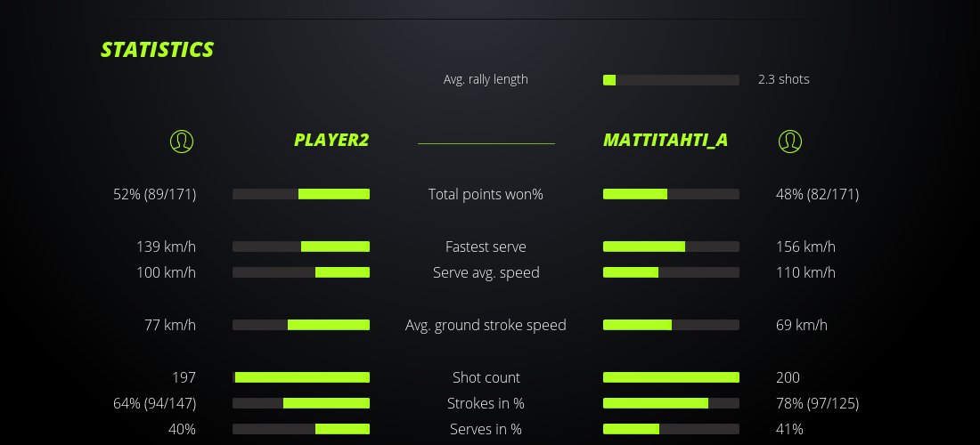Click Mattitahti_A's shot count bar
The height and width of the screenshot is (445, 980).
click(671, 377)
